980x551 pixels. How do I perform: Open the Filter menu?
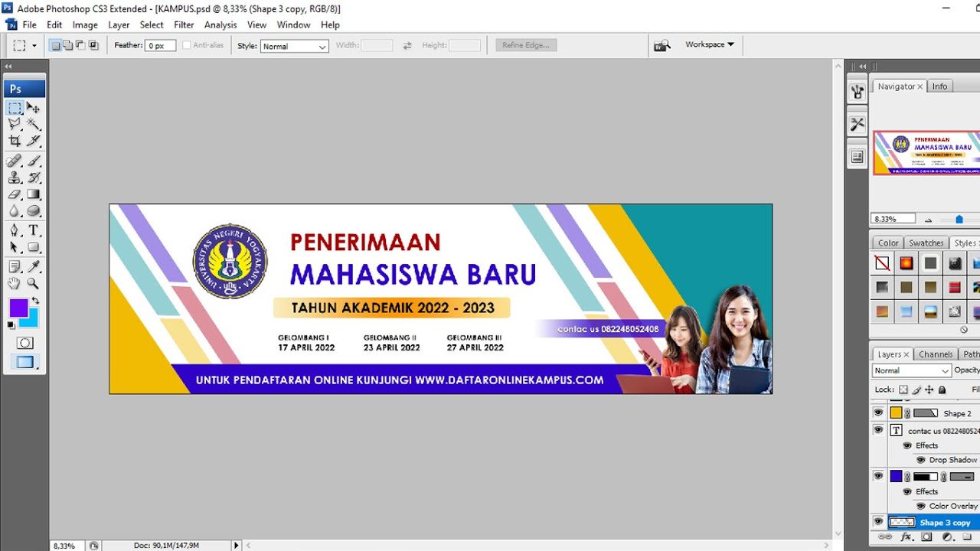[x=184, y=24]
